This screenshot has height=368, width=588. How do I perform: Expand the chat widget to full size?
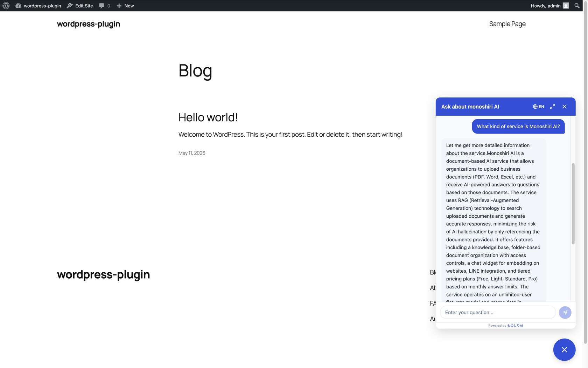(553, 107)
